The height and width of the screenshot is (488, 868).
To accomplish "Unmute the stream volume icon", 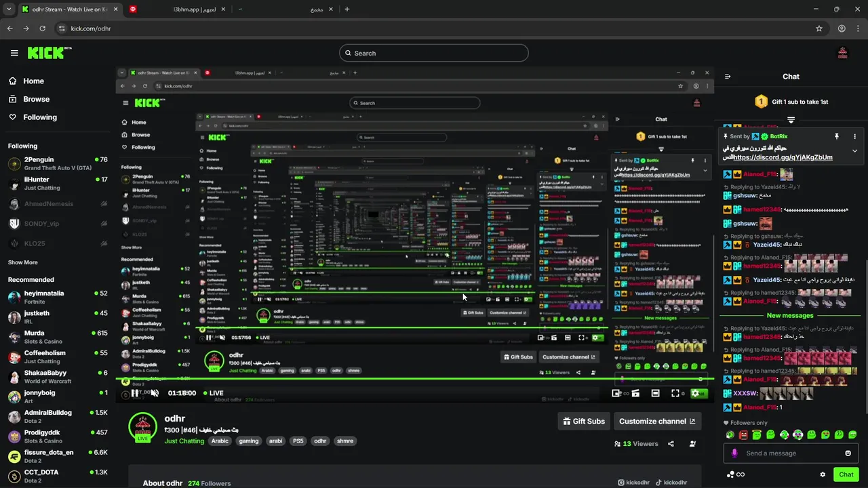I will click(x=155, y=393).
